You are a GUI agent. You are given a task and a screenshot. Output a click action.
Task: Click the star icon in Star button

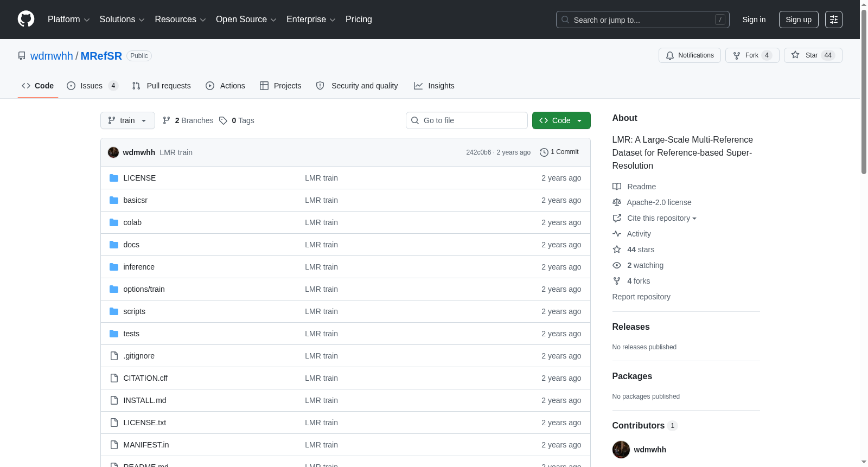tap(795, 55)
